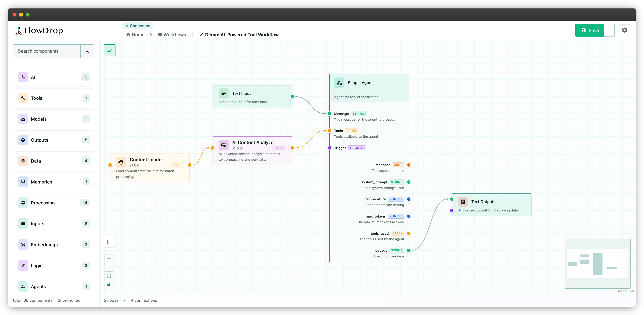The image size is (644, 315).
Task: Click the Models robot icon
Action: pyautogui.click(x=23, y=119)
